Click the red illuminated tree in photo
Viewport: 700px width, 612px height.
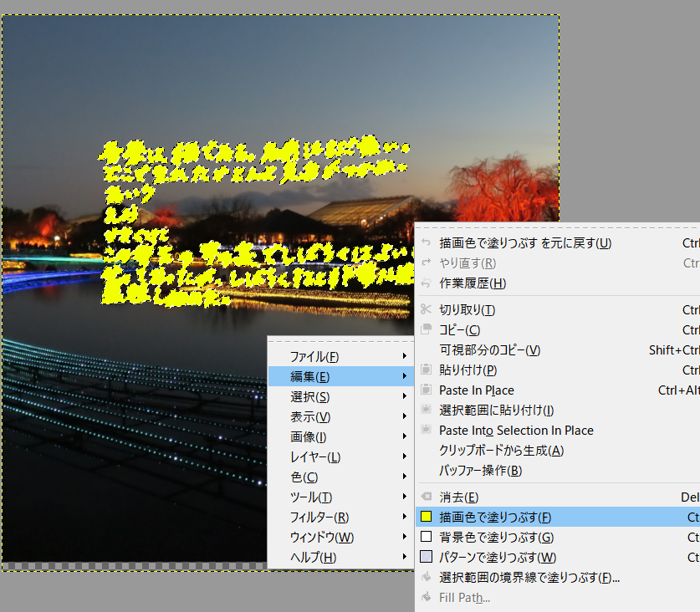tap(504, 187)
